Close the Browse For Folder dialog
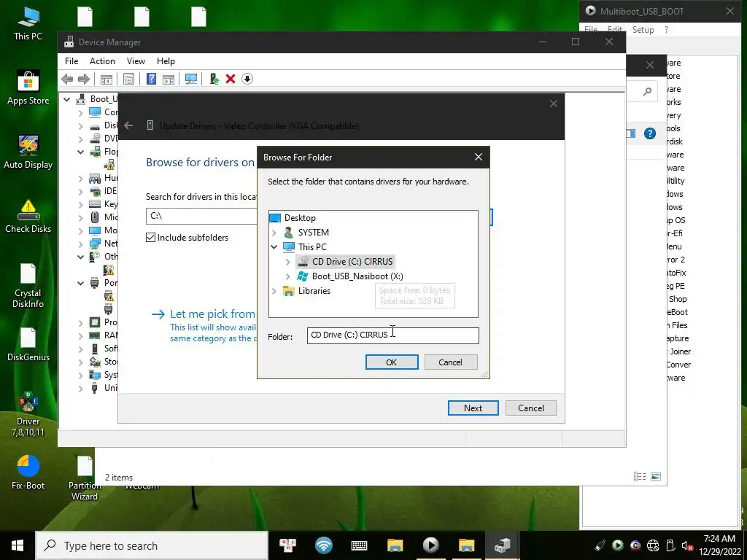Viewport: 747px width, 560px height. click(479, 157)
